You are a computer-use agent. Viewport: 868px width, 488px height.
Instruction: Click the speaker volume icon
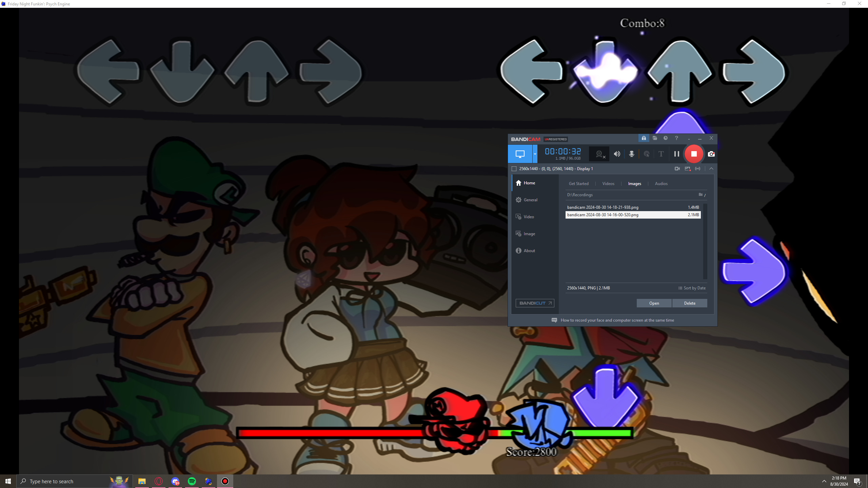click(617, 154)
